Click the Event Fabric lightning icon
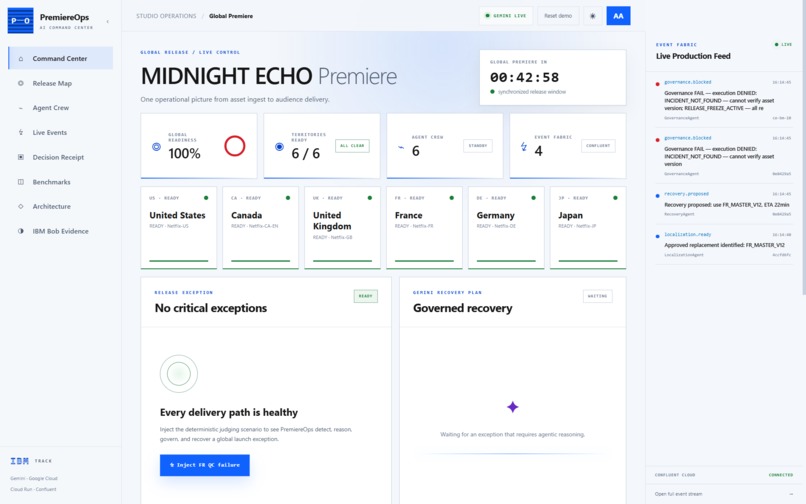This screenshot has width=806, height=504. 524,147
